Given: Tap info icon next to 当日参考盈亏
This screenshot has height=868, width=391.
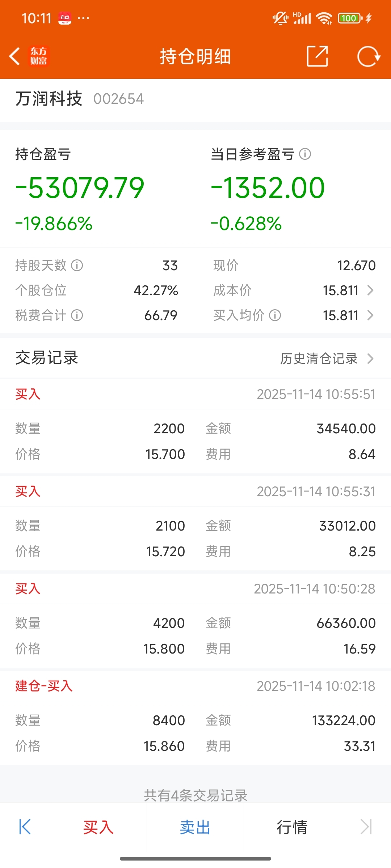Looking at the screenshot, I should click(305, 154).
